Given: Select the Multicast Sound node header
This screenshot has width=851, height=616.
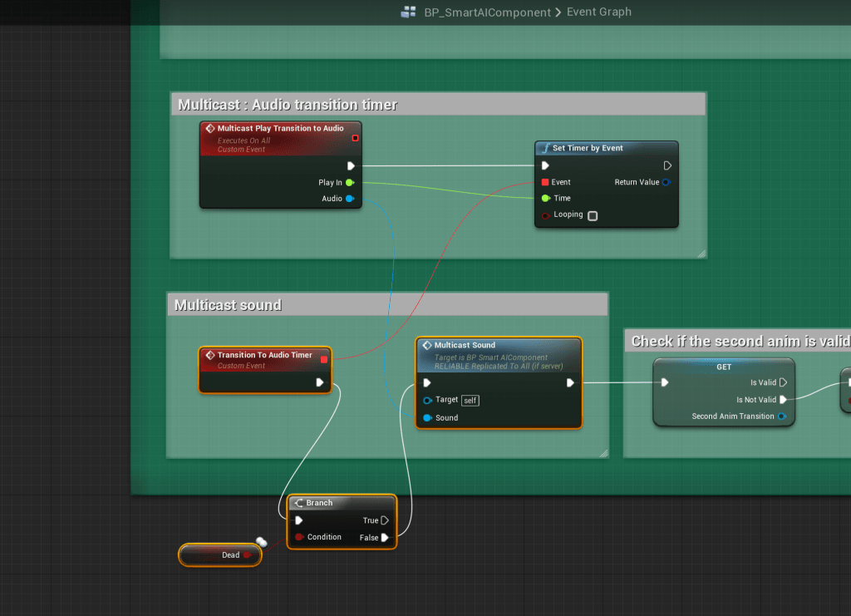Looking at the screenshot, I should pos(499,355).
